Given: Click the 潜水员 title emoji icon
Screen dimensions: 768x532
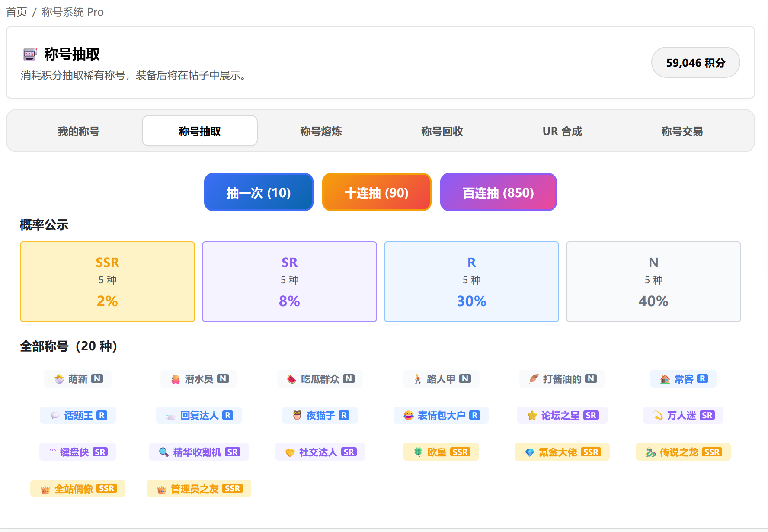Looking at the screenshot, I should (176, 379).
